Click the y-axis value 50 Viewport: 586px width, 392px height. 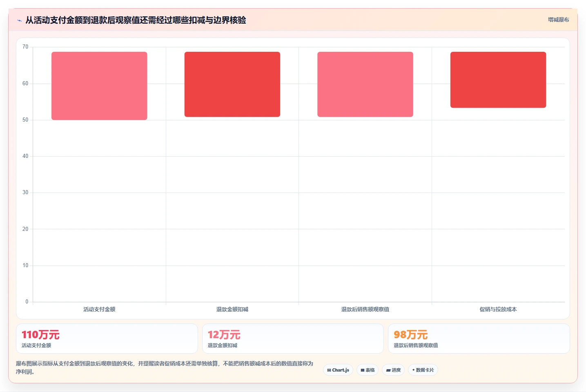25,120
